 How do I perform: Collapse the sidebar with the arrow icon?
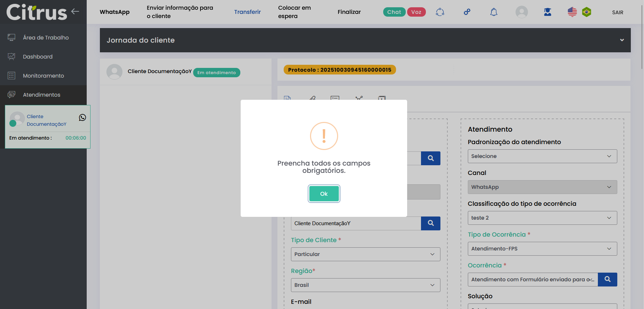(x=75, y=11)
